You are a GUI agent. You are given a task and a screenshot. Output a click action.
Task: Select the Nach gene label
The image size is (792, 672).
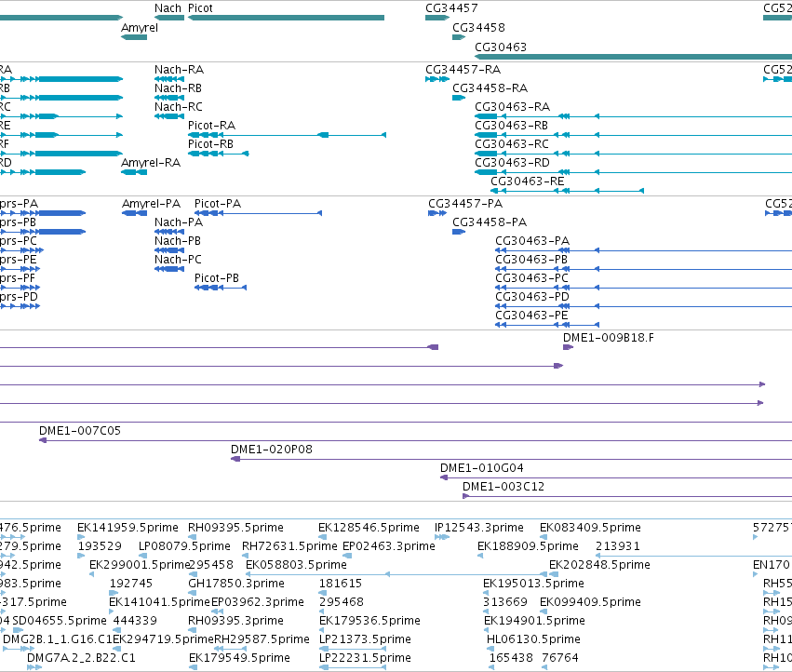(x=168, y=8)
